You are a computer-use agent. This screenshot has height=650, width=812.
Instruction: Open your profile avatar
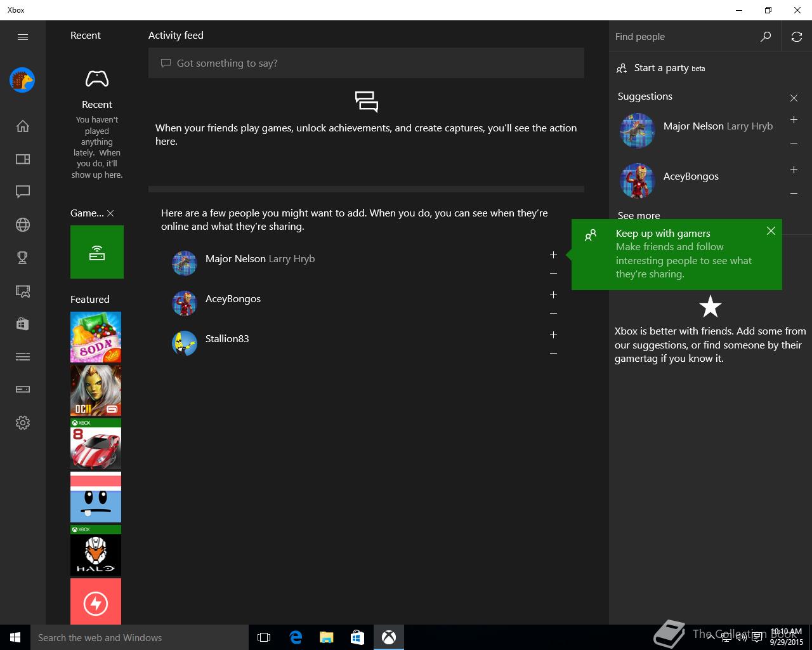coord(22,80)
